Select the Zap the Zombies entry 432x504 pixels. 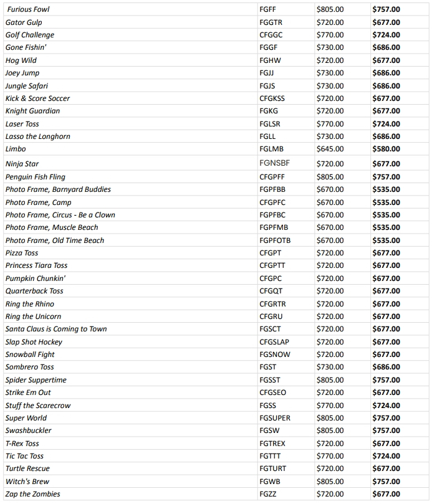33,494
